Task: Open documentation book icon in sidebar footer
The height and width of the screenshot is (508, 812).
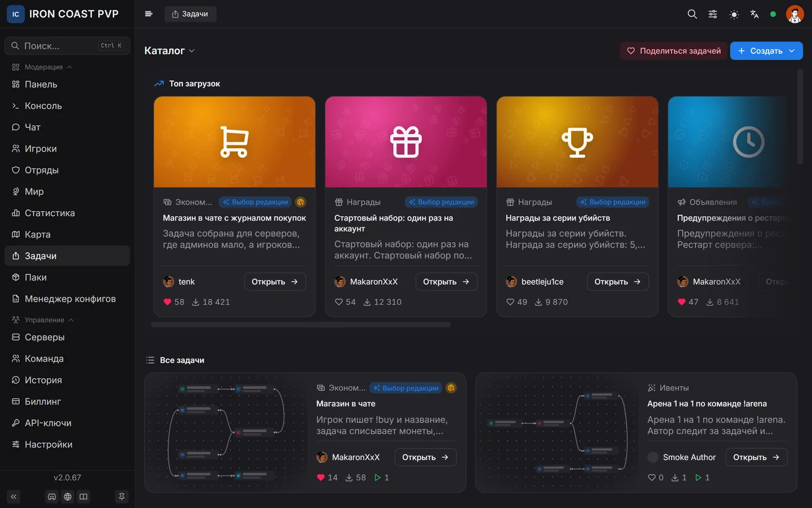Action: 83,497
